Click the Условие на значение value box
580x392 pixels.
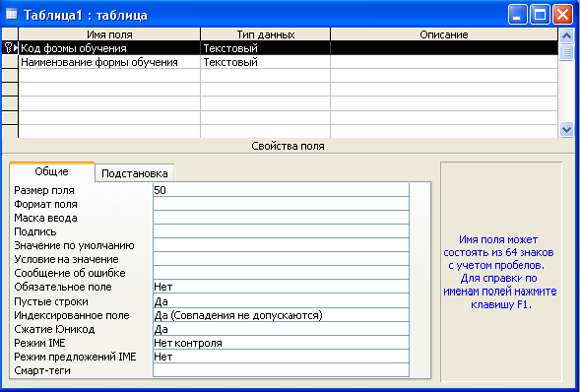point(281,259)
